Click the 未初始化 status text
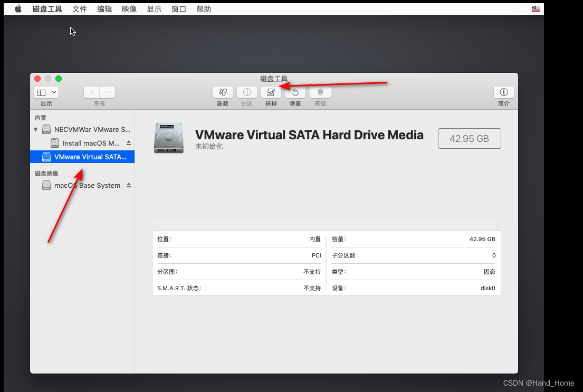583x392 pixels. coord(209,147)
